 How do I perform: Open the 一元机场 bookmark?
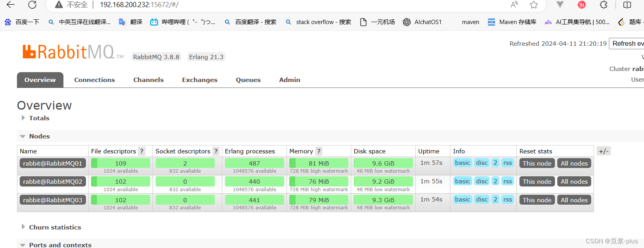pyautogui.click(x=377, y=22)
